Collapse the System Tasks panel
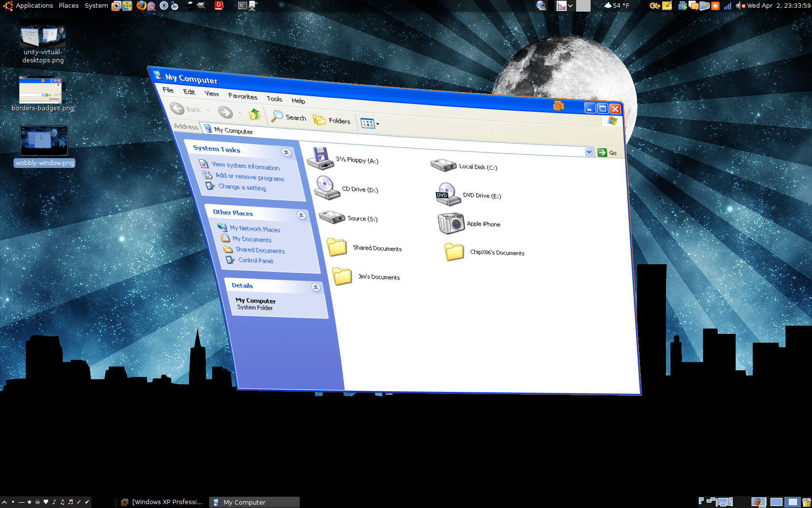This screenshot has width=812, height=508. pos(286,152)
